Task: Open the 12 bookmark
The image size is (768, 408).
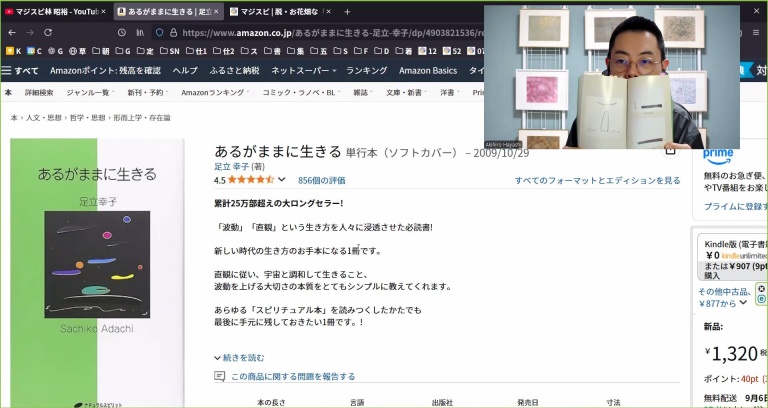Action: pos(427,51)
